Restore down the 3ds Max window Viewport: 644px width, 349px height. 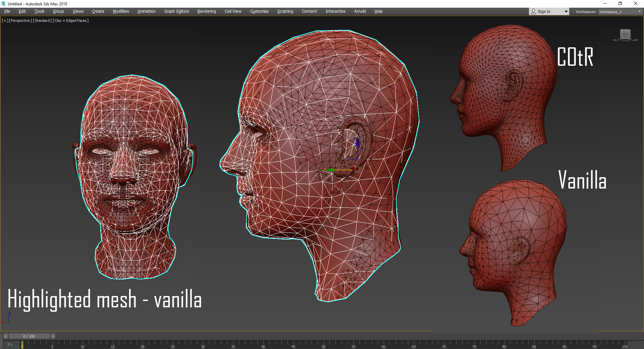[620, 4]
